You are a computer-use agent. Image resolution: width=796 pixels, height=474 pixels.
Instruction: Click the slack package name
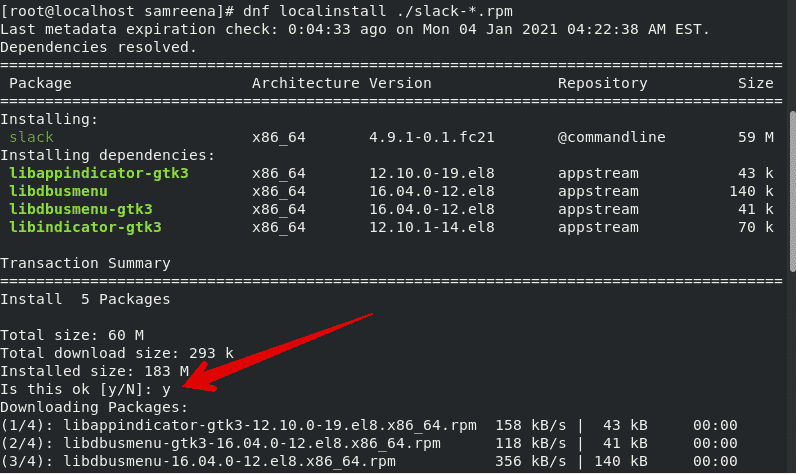tap(31, 137)
